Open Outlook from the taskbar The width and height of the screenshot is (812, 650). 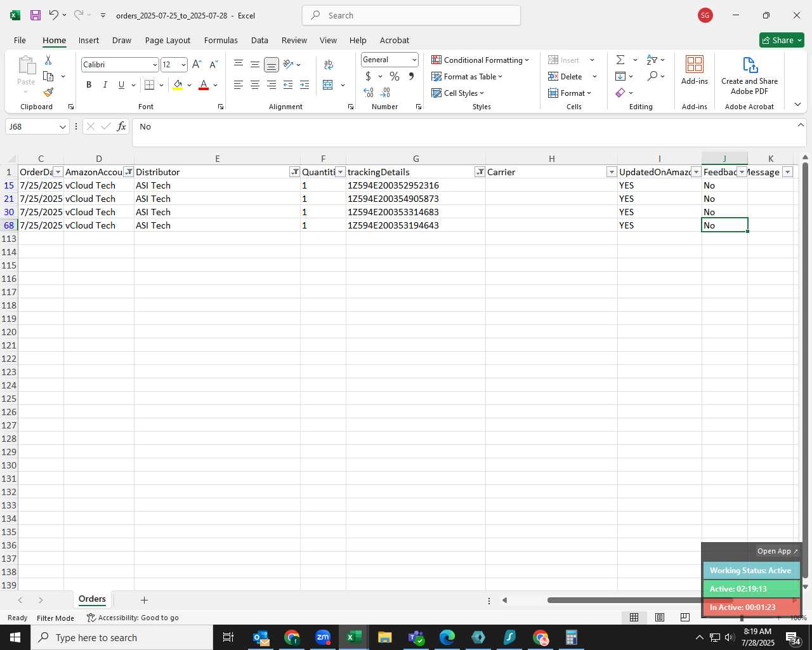tap(261, 637)
